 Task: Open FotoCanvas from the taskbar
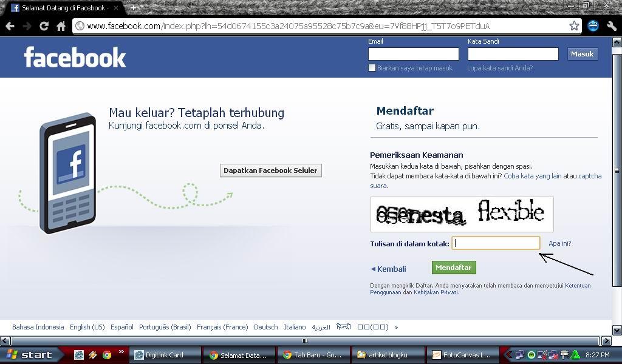(463, 355)
